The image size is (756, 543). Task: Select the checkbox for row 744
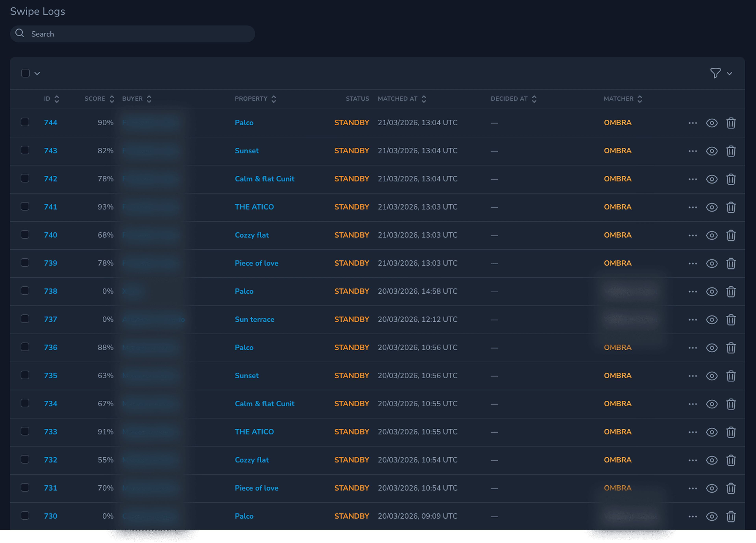coord(25,122)
